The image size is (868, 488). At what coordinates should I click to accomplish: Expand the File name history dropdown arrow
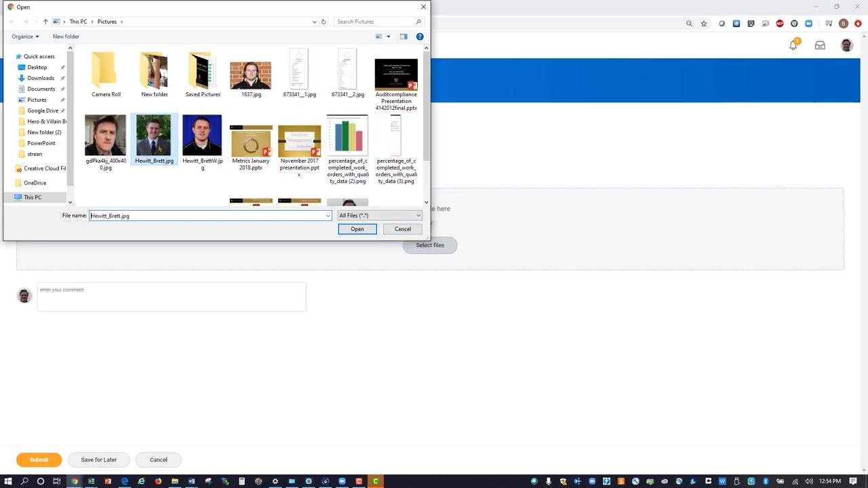(328, 216)
